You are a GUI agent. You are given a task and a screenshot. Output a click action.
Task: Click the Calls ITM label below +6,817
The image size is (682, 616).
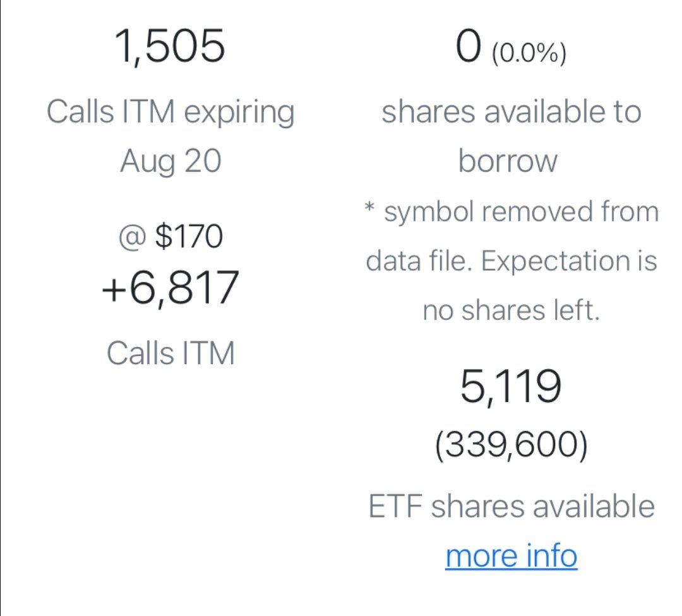[170, 352]
